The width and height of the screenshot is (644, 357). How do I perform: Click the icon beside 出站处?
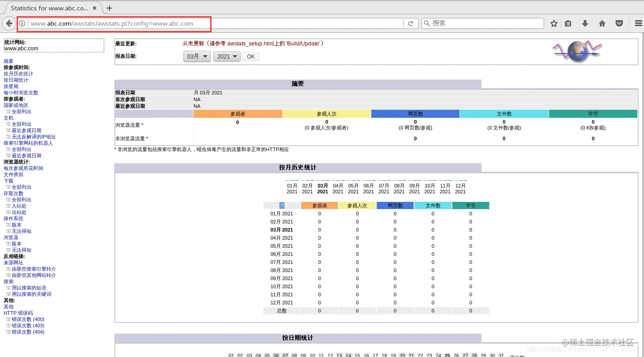(8, 212)
